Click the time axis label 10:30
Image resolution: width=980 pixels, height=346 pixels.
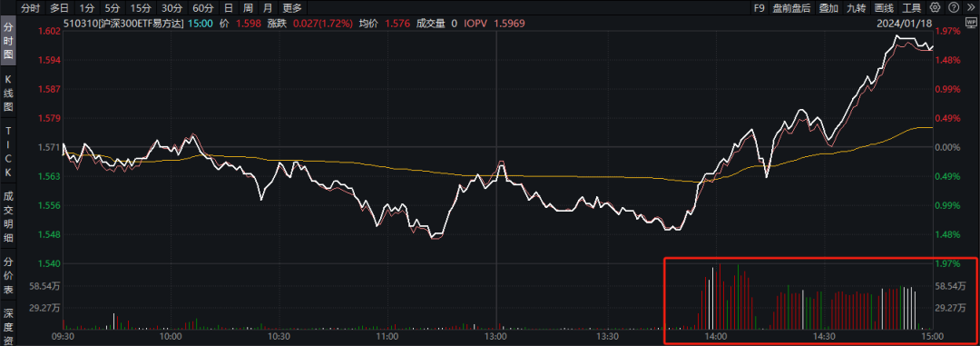(280, 336)
